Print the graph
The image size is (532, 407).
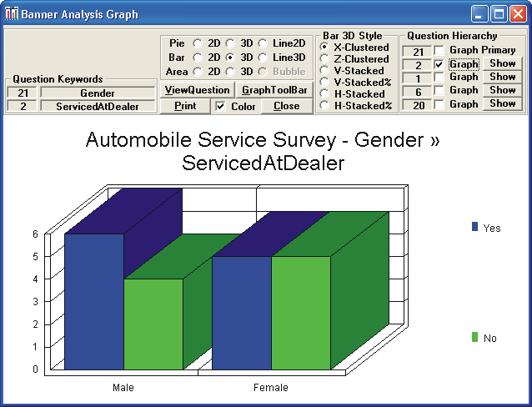point(185,106)
